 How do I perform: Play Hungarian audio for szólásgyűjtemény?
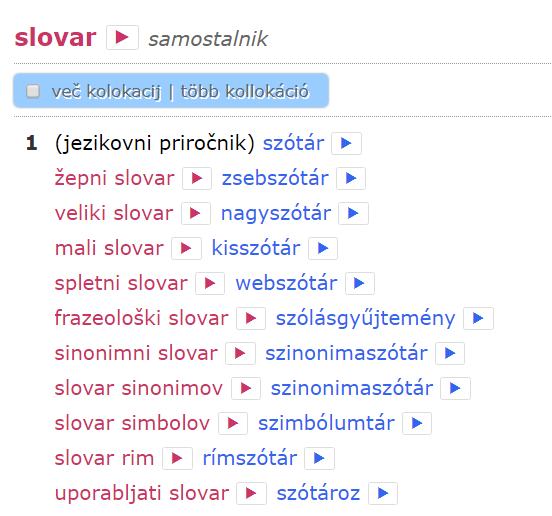pyautogui.click(x=478, y=318)
